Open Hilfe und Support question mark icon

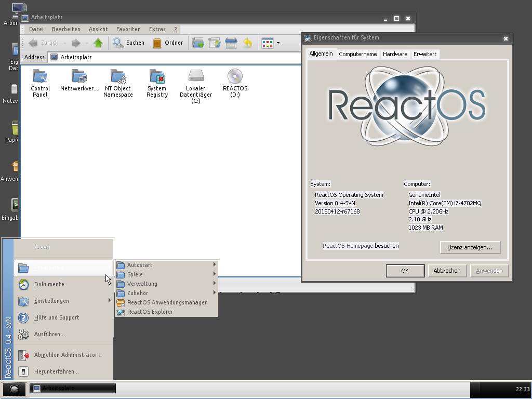click(x=23, y=317)
